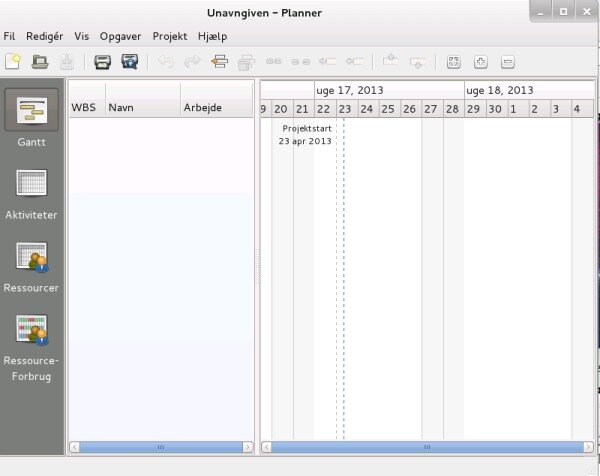Switch to the Aktiviteter view
The height and width of the screenshot is (476, 600).
coord(31,194)
